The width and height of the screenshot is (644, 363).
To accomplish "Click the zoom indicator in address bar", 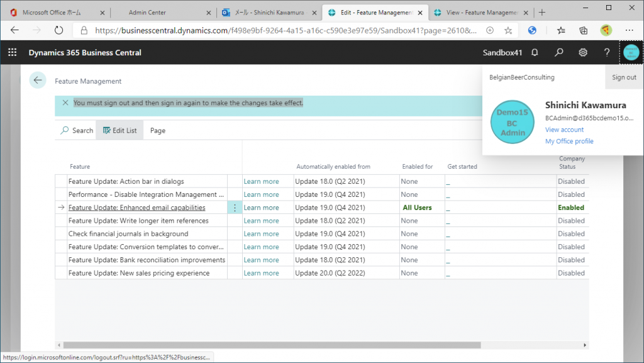I will [490, 30].
